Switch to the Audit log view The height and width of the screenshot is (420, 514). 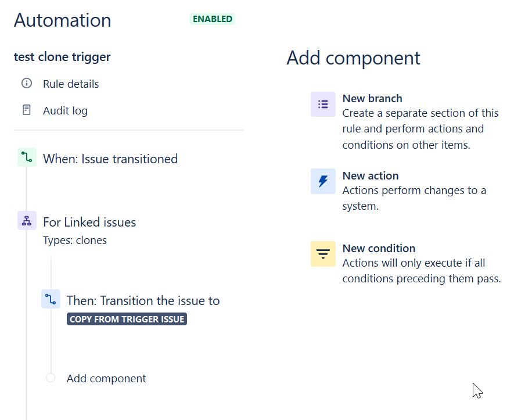pyautogui.click(x=64, y=110)
